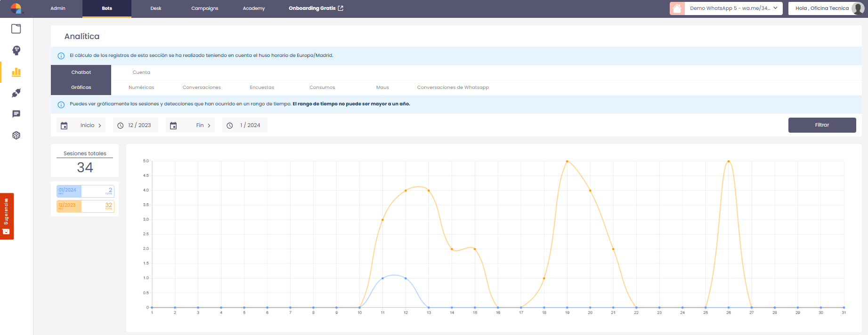Select the analytics bar chart sidebar icon
The height and width of the screenshot is (335, 868).
coord(16,72)
